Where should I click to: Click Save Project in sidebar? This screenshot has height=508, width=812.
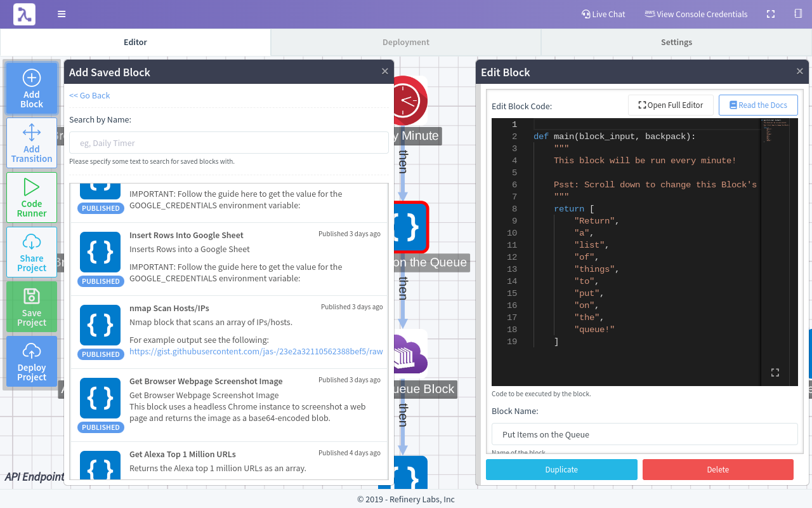point(32,307)
